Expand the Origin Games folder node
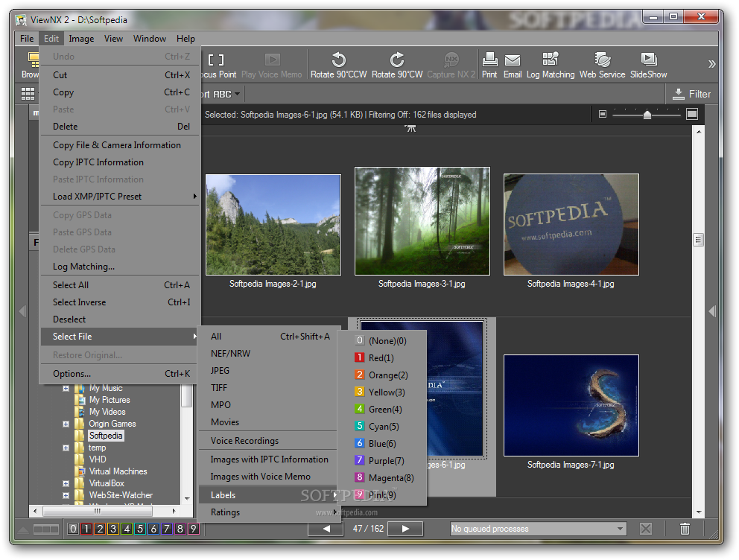Image resolution: width=739 pixels, height=560 pixels. [x=66, y=424]
